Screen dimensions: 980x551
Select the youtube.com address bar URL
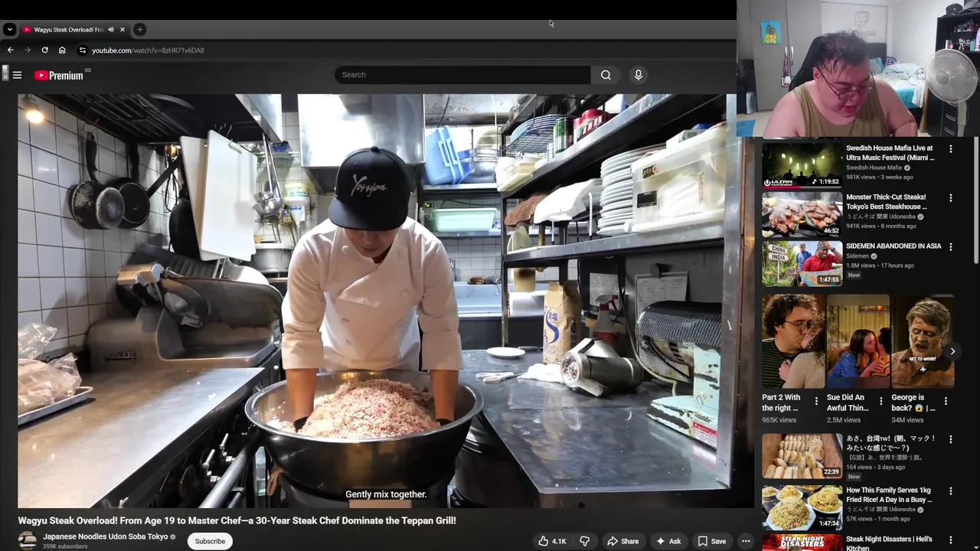[148, 51]
